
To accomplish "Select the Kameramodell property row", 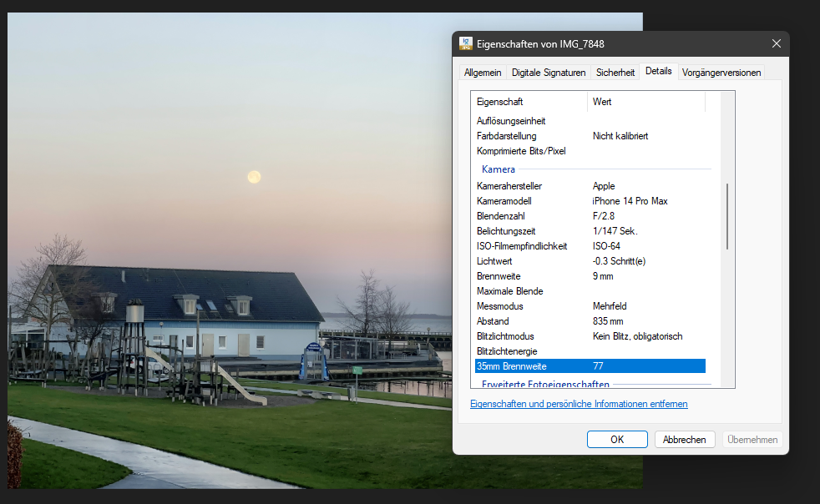I will (x=504, y=201).
